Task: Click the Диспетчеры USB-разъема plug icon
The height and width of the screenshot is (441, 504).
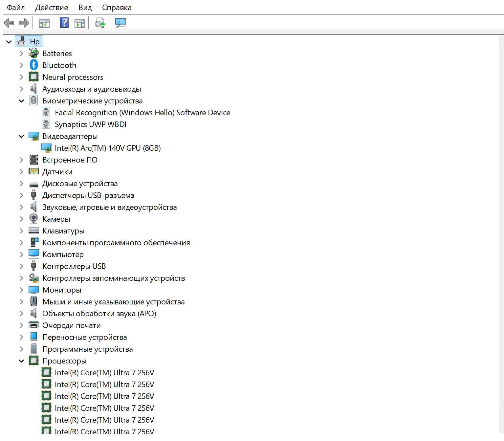Action: [33, 195]
